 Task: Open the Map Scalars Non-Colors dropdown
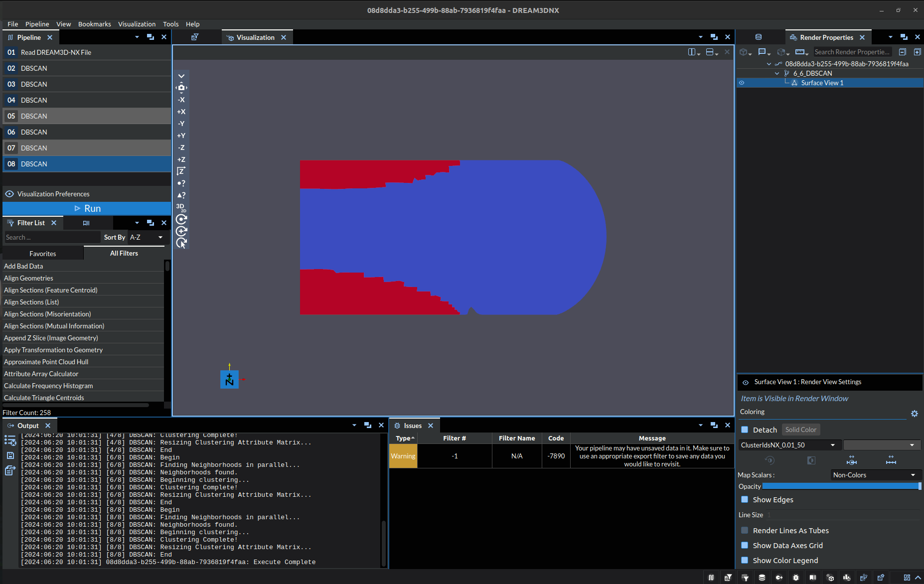pos(876,475)
